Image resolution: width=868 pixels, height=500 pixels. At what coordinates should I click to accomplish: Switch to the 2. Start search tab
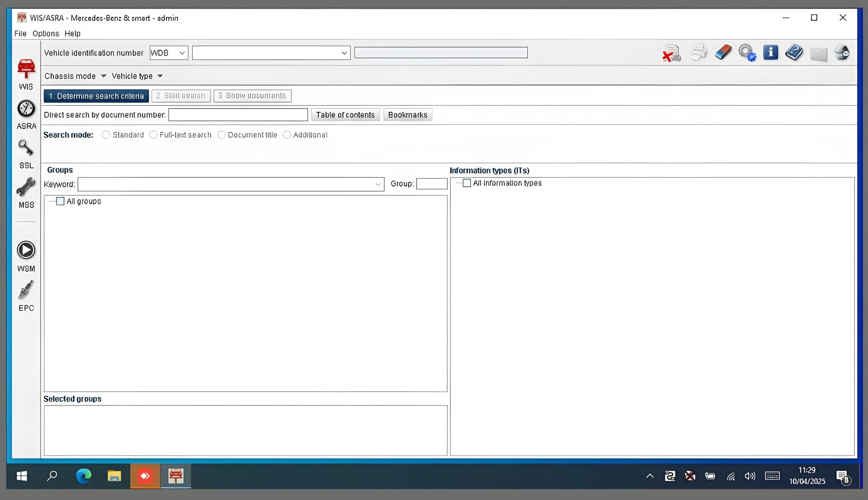(x=181, y=96)
